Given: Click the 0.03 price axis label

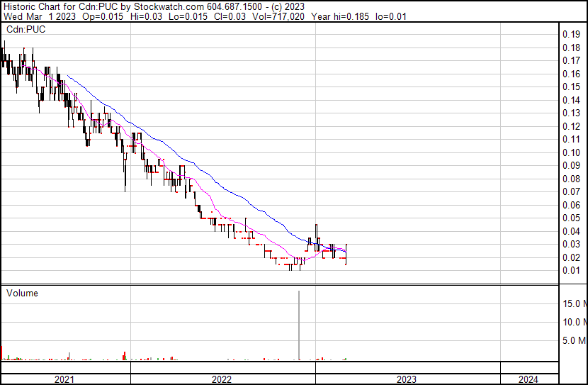Looking at the screenshot, I should (x=571, y=245).
